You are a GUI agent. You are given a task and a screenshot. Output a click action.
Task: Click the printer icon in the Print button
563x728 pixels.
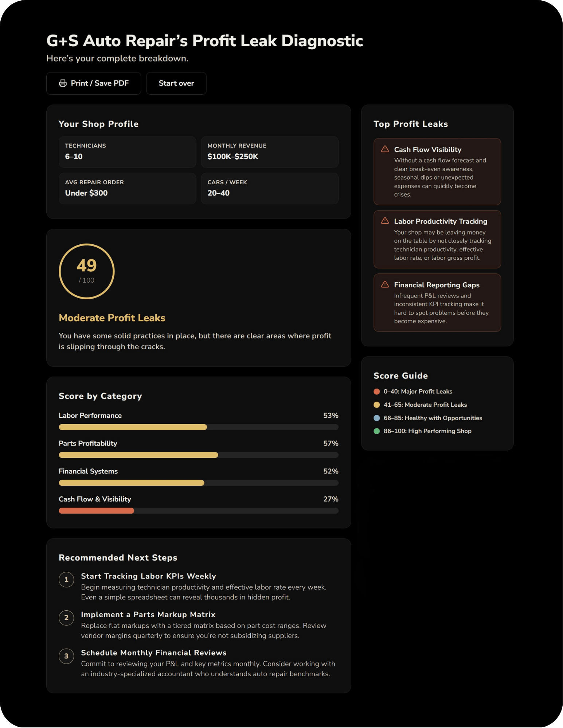coord(63,83)
